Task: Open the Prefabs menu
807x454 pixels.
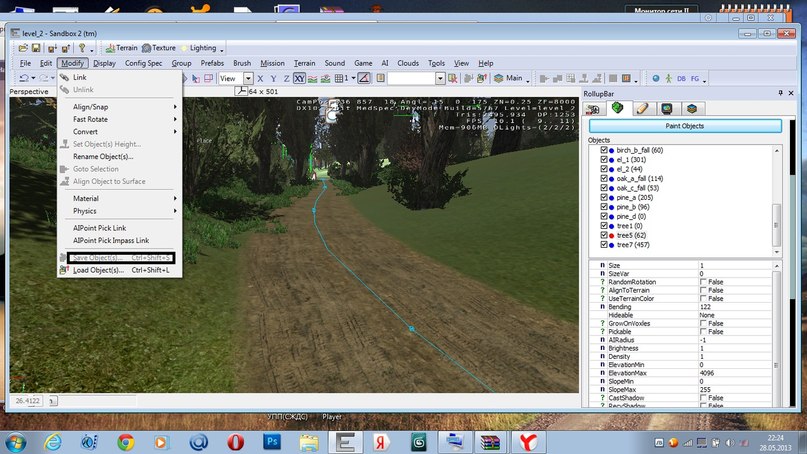Action: [212, 63]
